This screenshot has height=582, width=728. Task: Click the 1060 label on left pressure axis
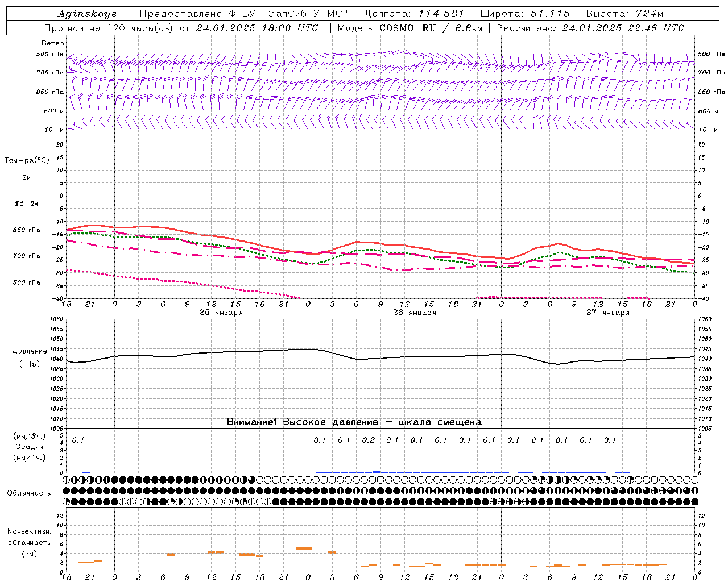[x=57, y=319]
